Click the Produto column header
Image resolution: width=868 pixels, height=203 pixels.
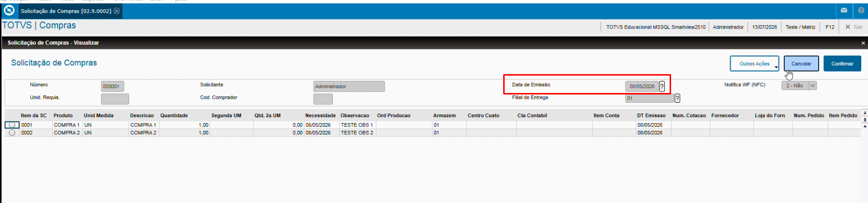pos(63,115)
